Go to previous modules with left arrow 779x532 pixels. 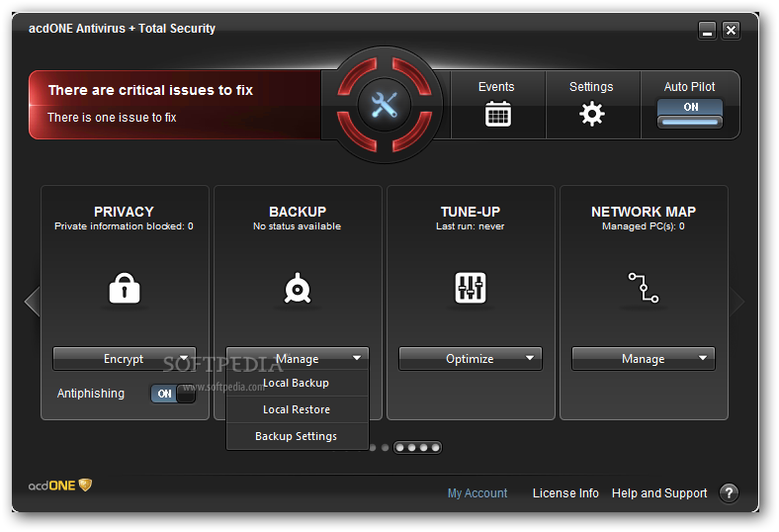click(x=33, y=301)
